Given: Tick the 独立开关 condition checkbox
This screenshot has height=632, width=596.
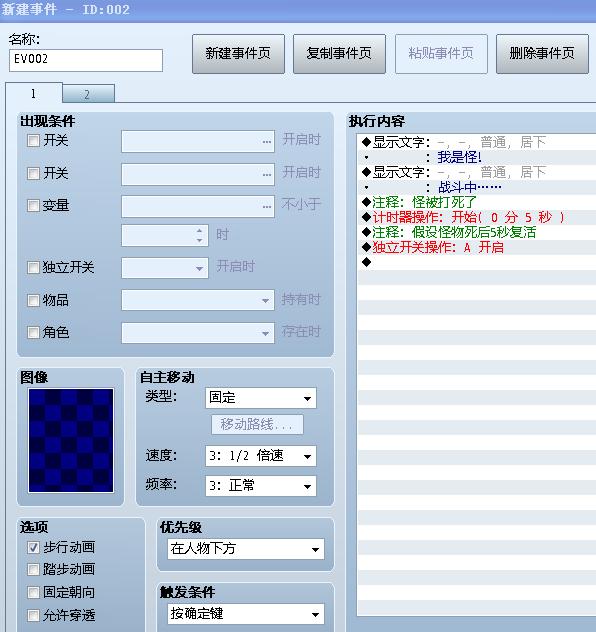Looking at the screenshot, I should pyautogui.click(x=33, y=267).
